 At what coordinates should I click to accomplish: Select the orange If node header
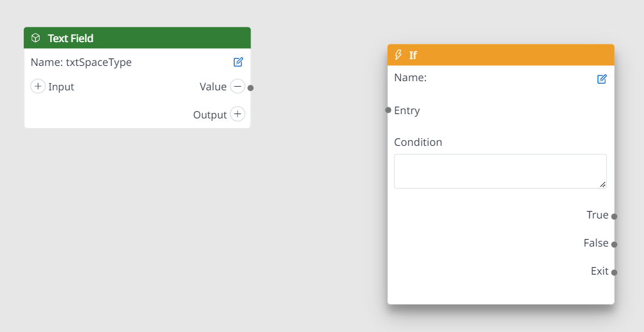(500, 55)
